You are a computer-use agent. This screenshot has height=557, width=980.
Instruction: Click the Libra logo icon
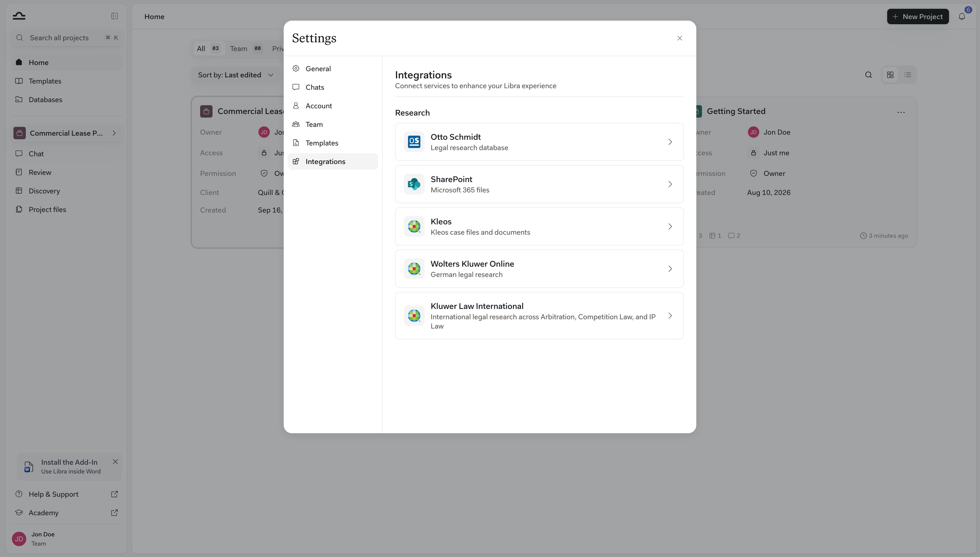[x=19, y=16]
